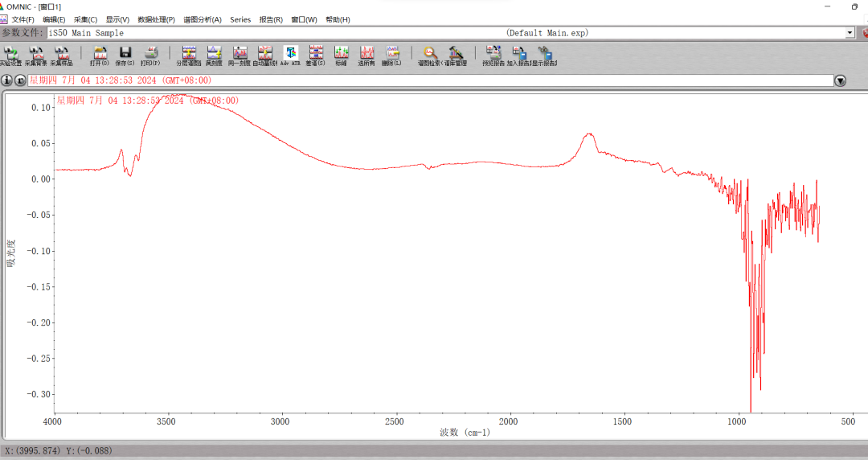Save the spectrum with 保存 icon
Viewport: 868px width, 460px height.
(125, 55)
